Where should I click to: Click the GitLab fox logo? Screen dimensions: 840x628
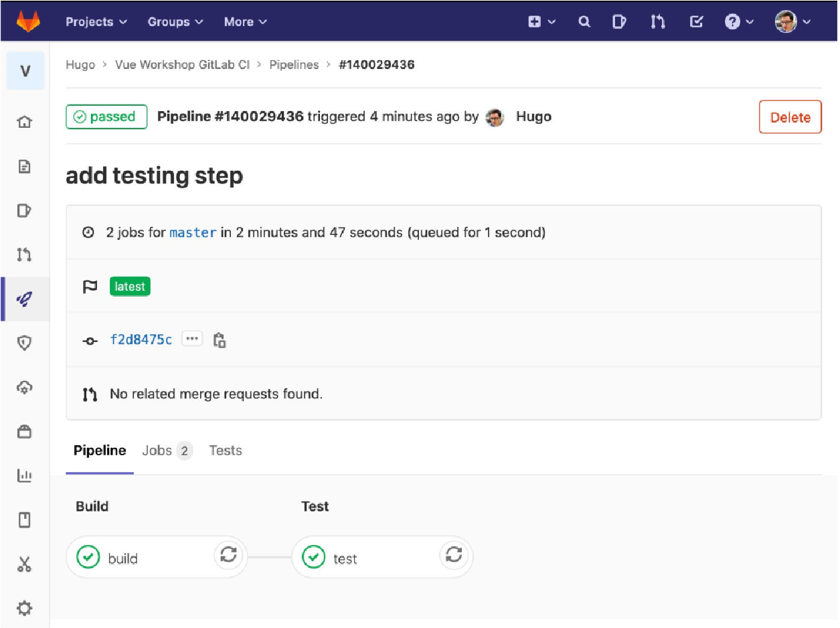click(28, 21)
